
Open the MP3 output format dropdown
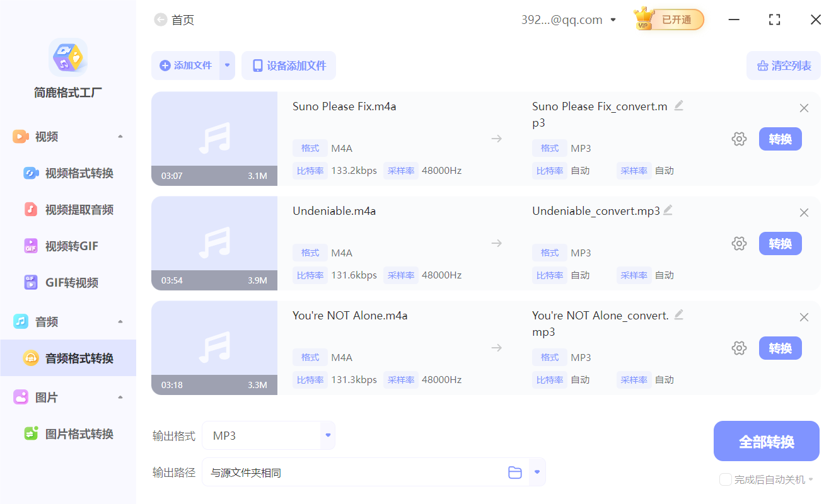(327, 435)
